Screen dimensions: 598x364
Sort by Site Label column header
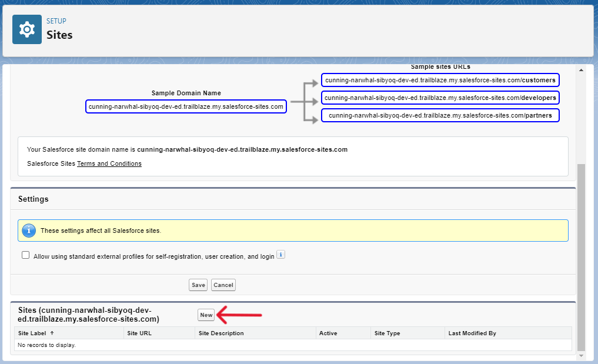pos(32,333)
